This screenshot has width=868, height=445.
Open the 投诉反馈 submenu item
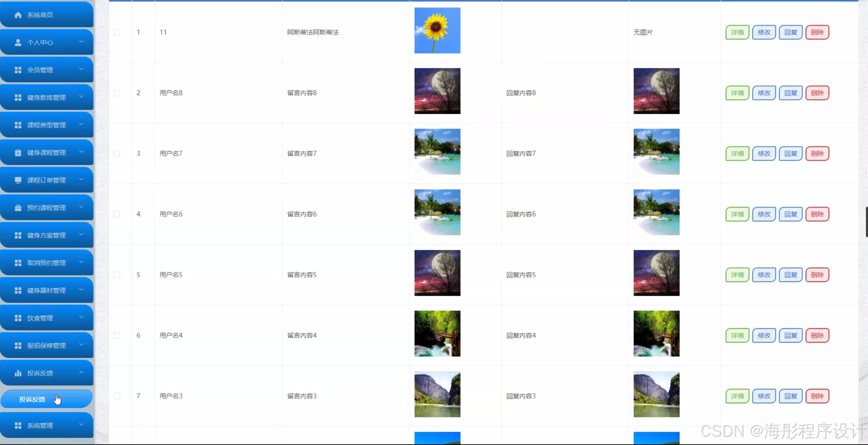click(32, 399)
